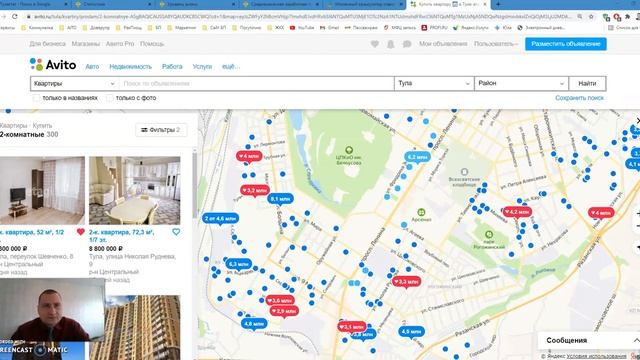Switch to the active 'Купить квартиру' browser tab
This screenshot has width=640, height=360.
click(x=448, y=4)
